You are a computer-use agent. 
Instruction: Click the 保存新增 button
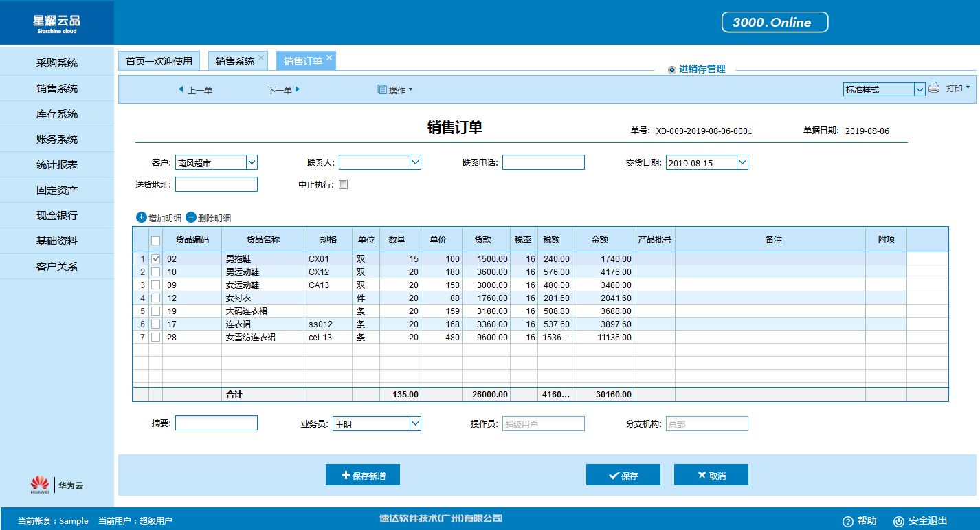362,475
